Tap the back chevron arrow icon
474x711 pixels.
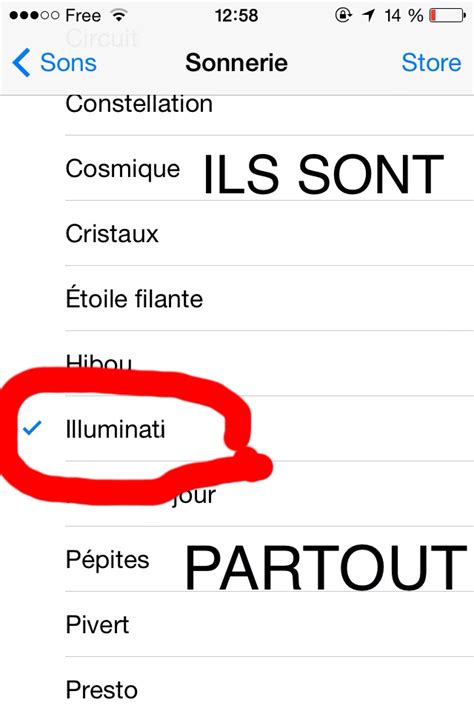point(21,63)
